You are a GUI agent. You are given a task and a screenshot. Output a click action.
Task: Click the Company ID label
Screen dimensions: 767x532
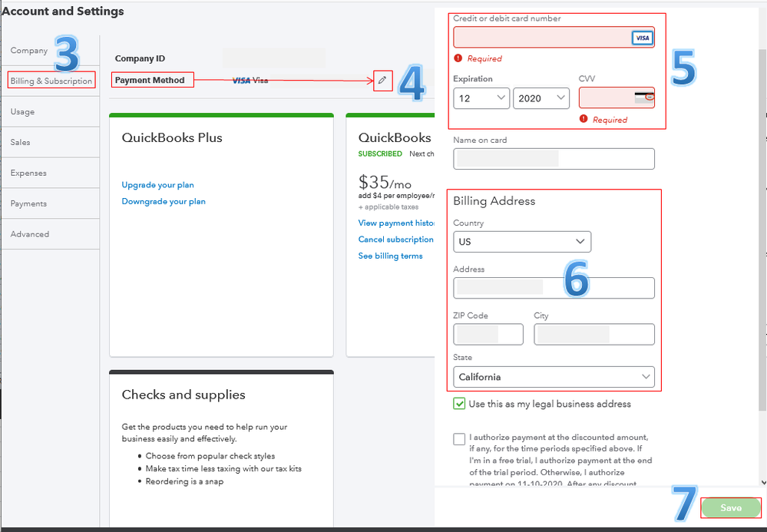(x=140, y=58)
